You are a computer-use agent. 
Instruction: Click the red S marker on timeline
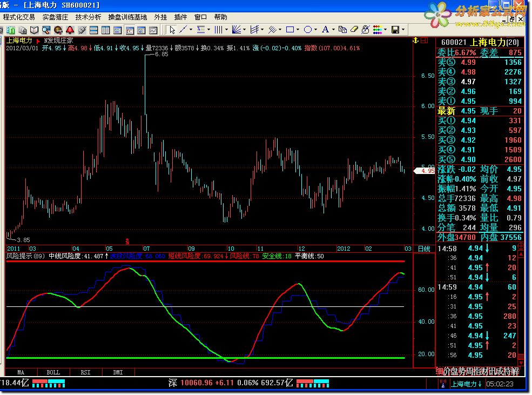[127, 242]
